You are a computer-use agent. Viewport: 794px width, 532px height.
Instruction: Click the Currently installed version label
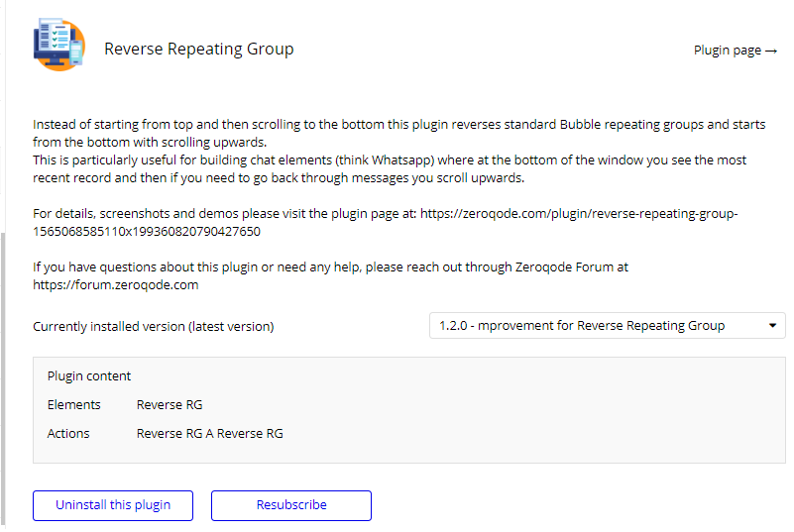pos(154,327)
